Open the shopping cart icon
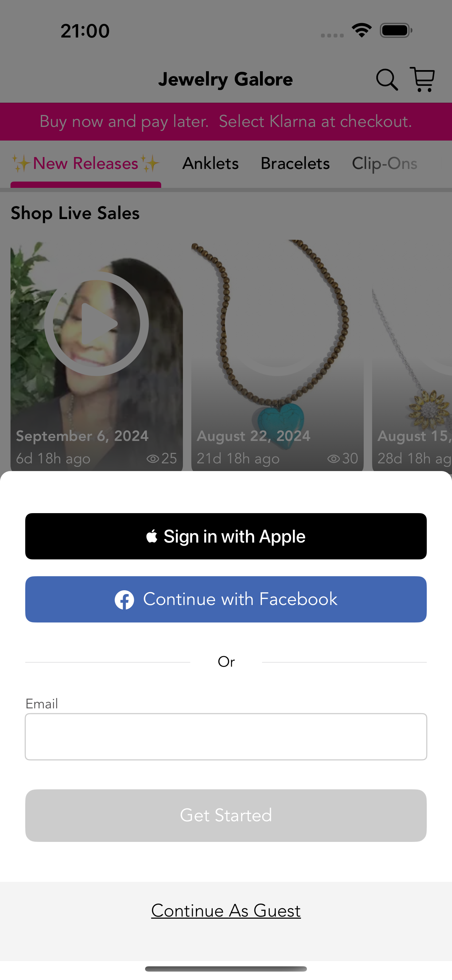452x980 pixels. 422,79
